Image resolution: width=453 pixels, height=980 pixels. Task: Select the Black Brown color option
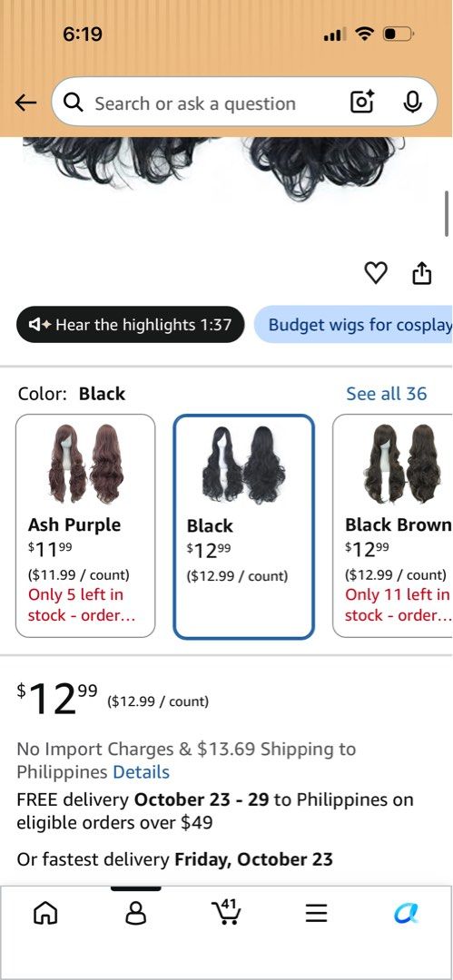[x=393, y=525]
